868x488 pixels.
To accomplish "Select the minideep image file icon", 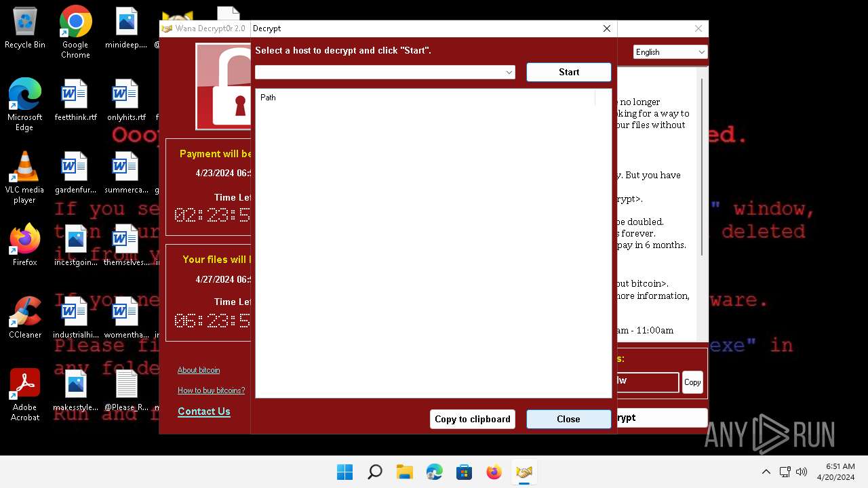I will 126,28.
